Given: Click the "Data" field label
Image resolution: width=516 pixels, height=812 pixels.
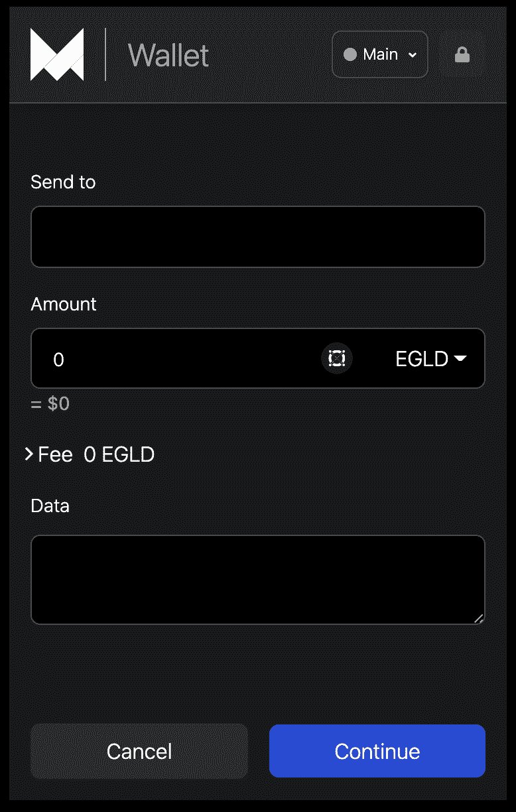Looking at the screenshot, I should coord(50,506).
